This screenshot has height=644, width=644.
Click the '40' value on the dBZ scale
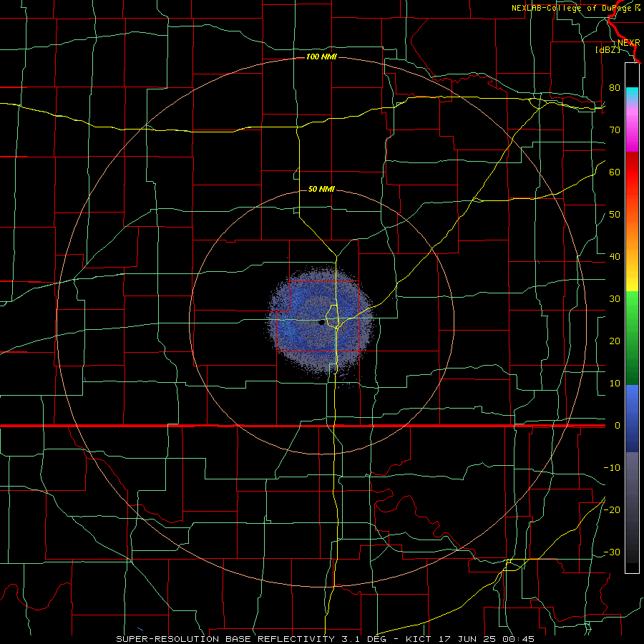coord(615,257)
